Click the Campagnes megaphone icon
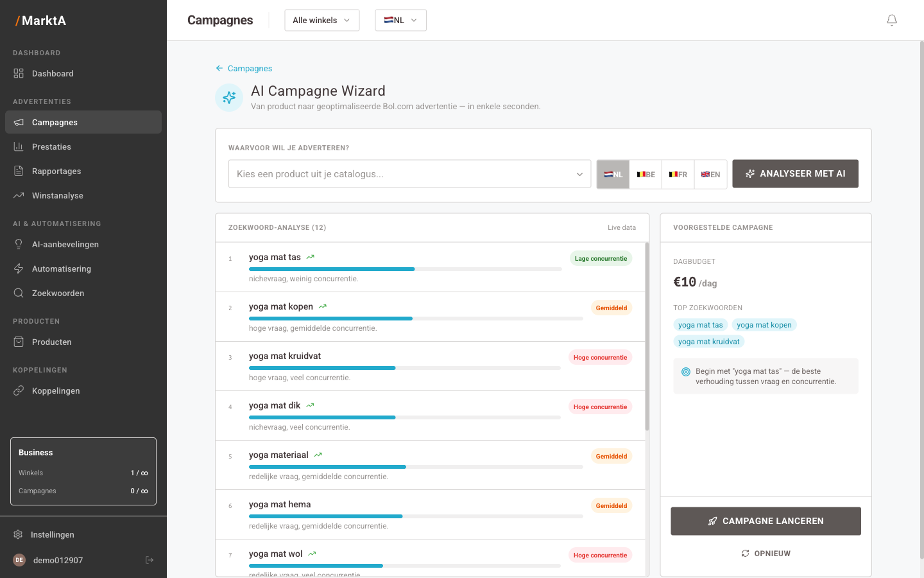 click(x=19, y=122)
